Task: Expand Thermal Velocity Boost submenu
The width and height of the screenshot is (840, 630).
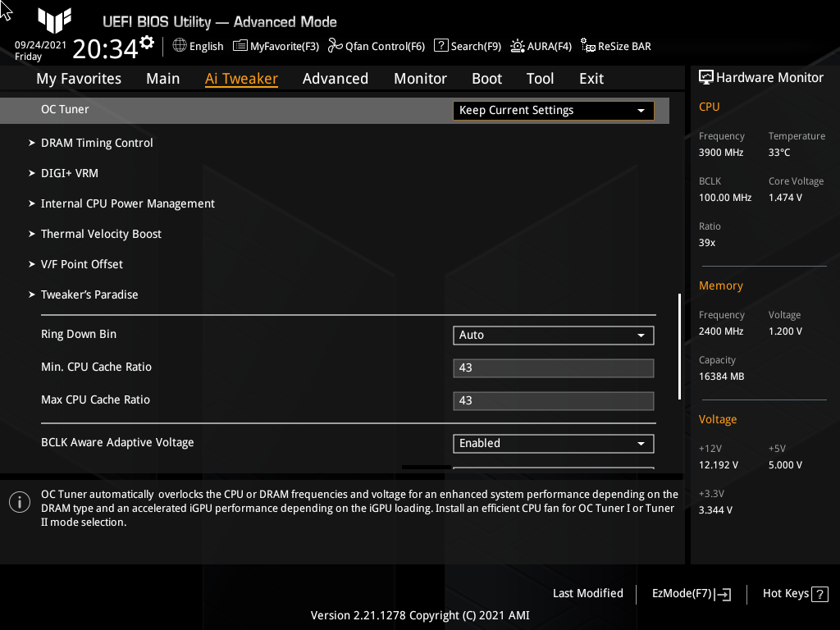Action: click(101, 234)
